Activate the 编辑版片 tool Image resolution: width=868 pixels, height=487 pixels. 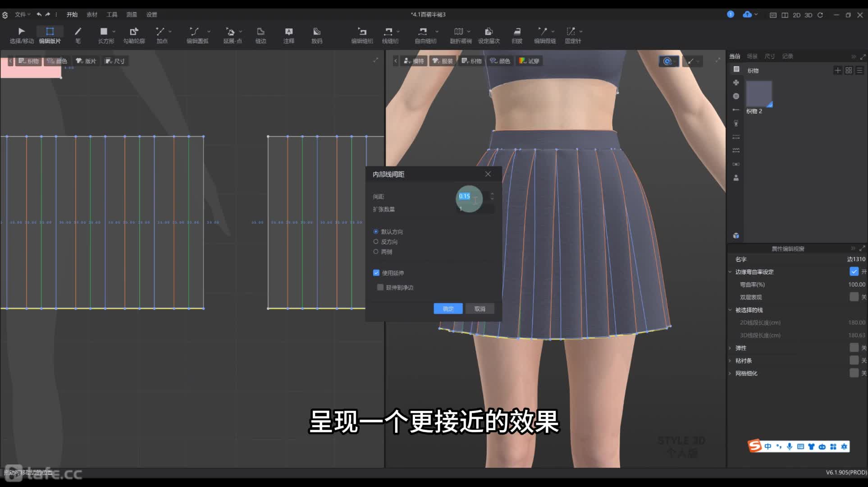coord(50,35)
